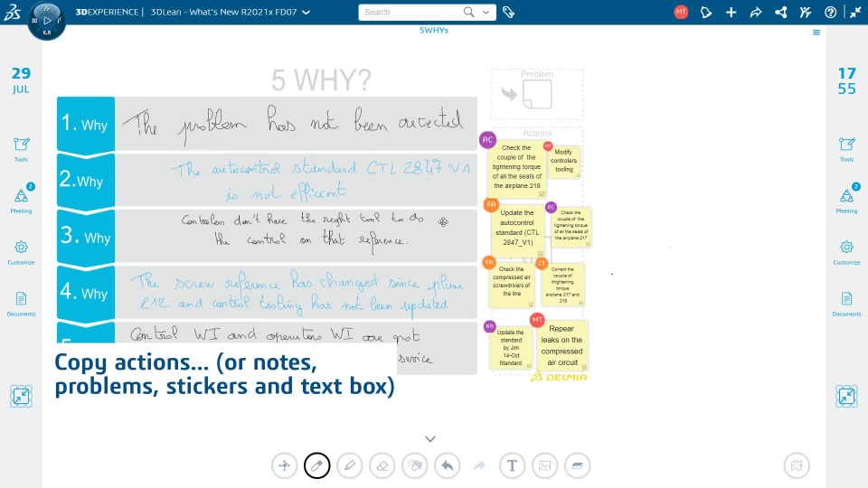Select the 'Update the standard by Jim' note
This screenshot has height=488, width=868.
[x=510, y=348]
